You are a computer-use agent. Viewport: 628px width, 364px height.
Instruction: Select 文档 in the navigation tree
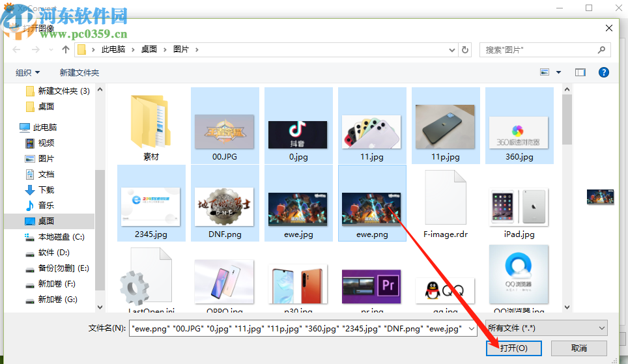click(40, 175)
